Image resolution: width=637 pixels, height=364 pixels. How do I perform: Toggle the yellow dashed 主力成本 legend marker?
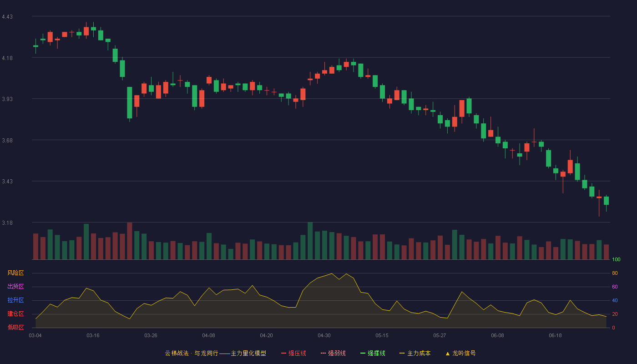tap(402, 353)
